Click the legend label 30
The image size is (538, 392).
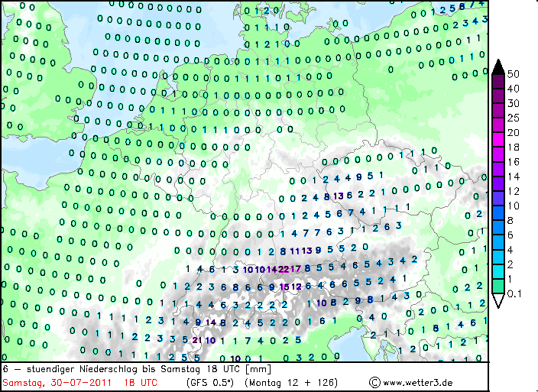(x=514, y=103)
